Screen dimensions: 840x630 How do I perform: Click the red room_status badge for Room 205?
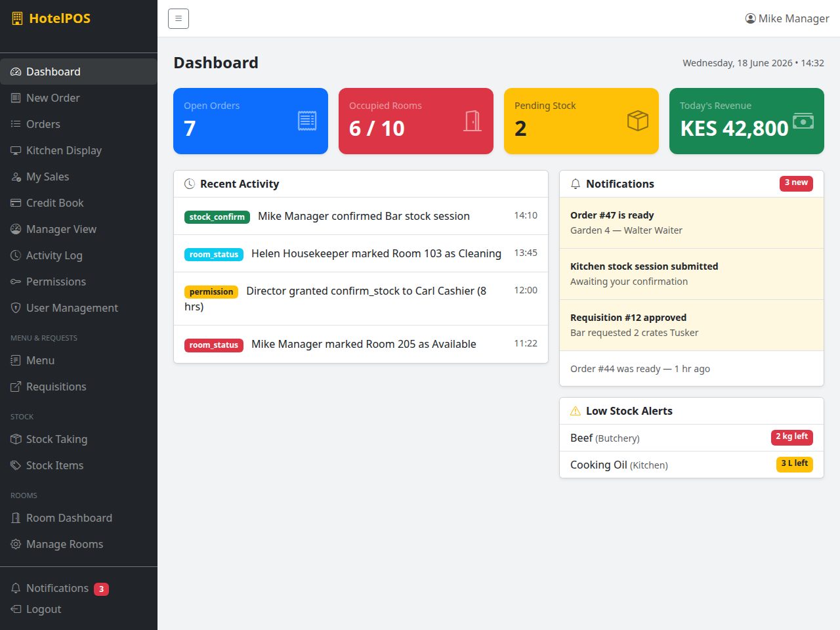214,345
